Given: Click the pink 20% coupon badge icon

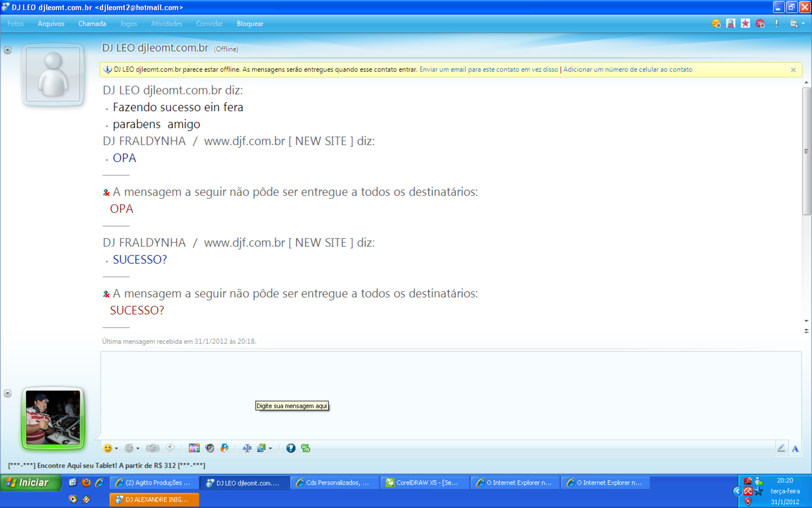Looking at the screenshot, I should [760, 24].
